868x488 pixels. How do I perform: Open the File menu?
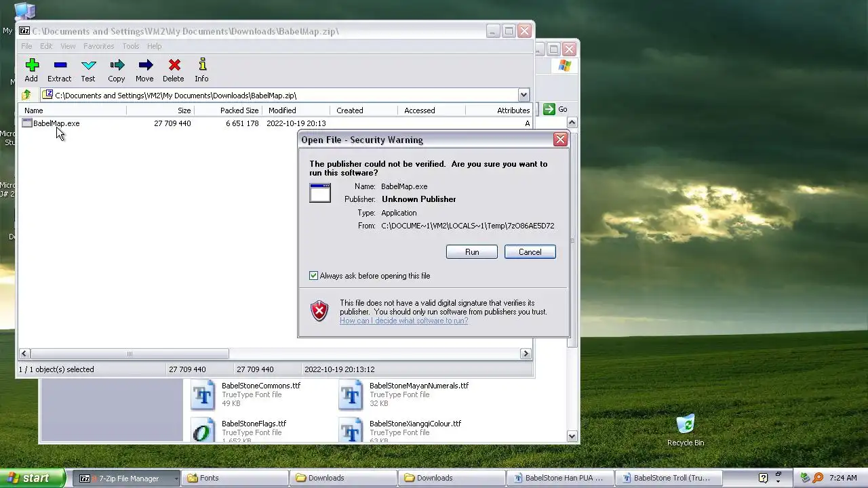[26, 46]
